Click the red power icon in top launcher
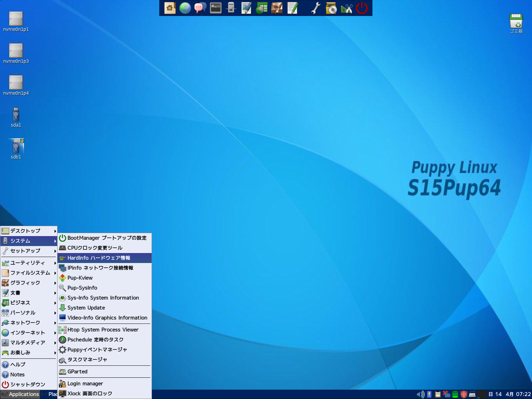The image size is (532, 399). 362,8
